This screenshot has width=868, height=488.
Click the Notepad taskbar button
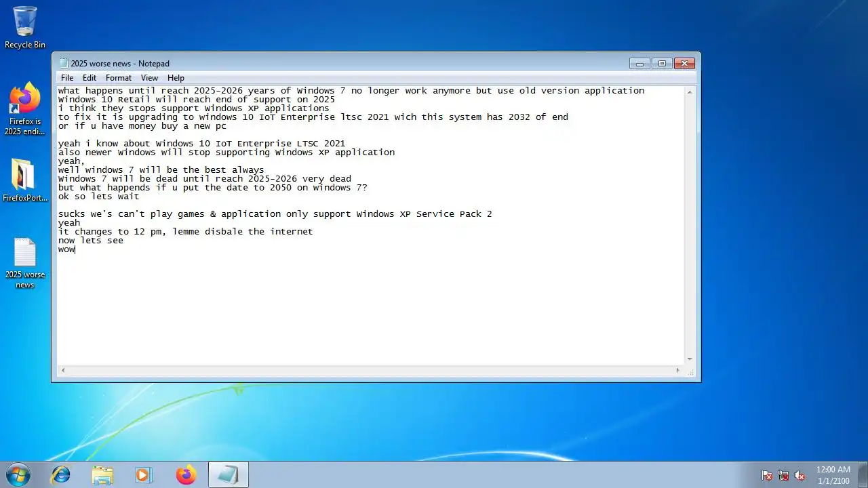click(x=228, y=474)
